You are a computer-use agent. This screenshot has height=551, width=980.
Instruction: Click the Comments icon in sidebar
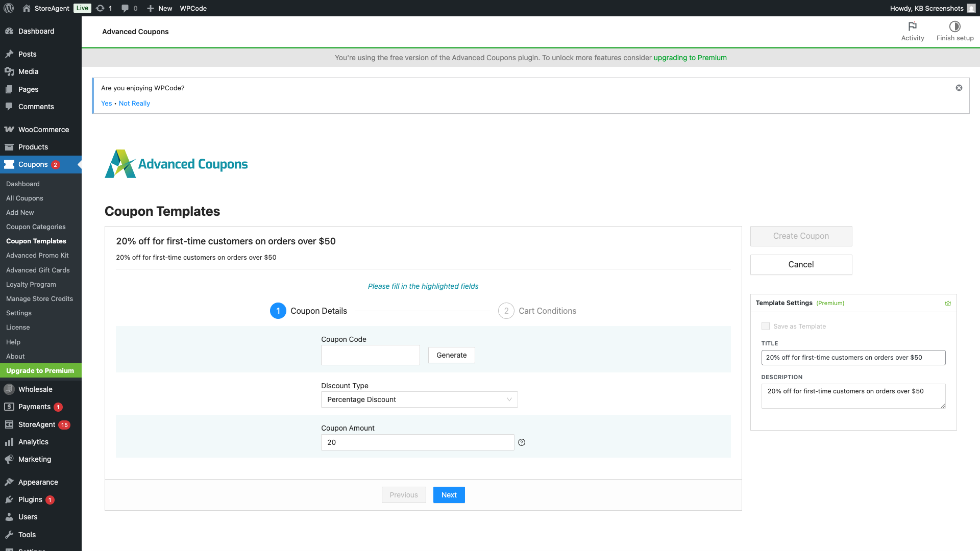pyautogui.click(x=9, y=107)
